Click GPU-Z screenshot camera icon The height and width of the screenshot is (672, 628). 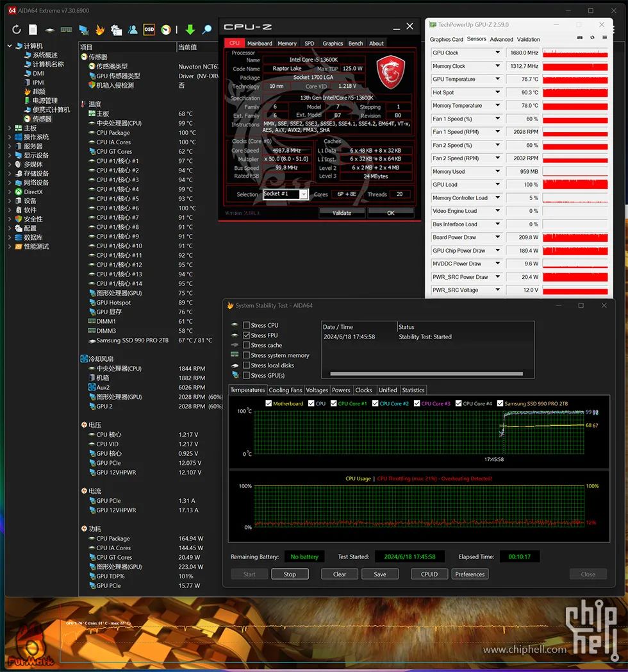click(x=579, y=38)
